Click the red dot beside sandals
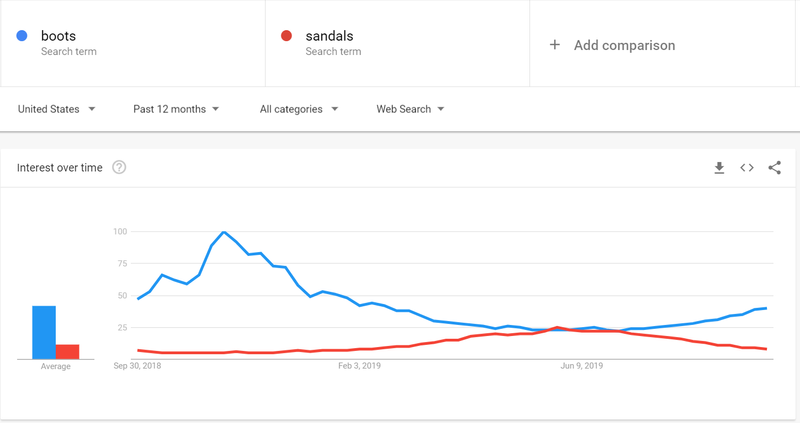 pos(286,37)
